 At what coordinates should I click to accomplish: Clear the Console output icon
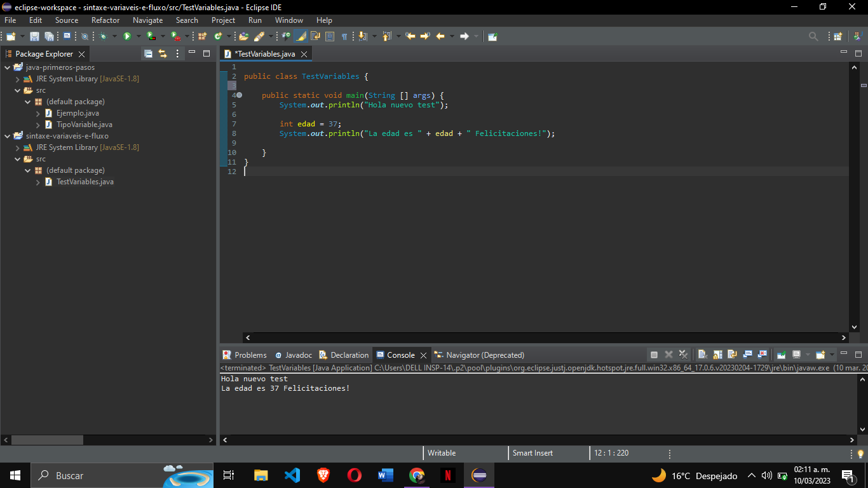702,355
